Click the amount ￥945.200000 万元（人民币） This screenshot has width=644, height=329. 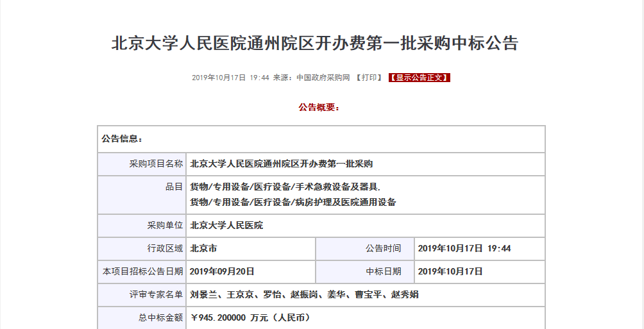[250, 317]
